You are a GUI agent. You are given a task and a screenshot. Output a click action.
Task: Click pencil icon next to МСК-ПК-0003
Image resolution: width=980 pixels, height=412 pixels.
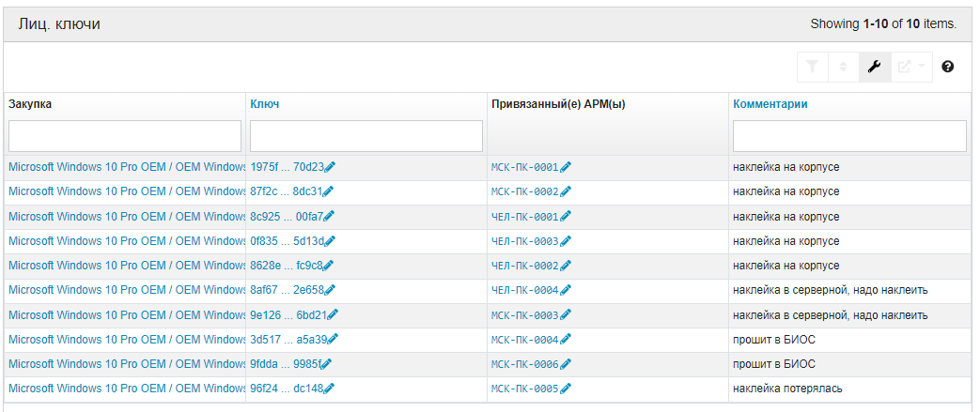566,314
